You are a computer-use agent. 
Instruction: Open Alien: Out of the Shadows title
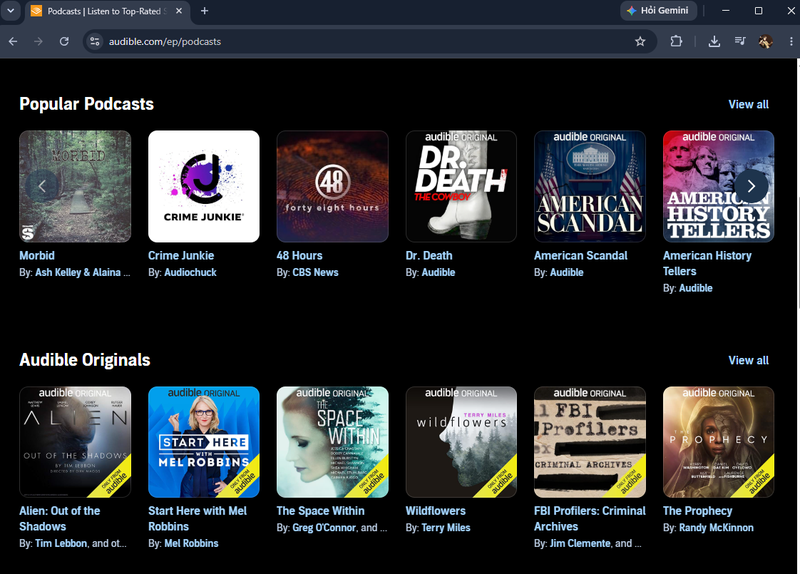click(60, 519)
